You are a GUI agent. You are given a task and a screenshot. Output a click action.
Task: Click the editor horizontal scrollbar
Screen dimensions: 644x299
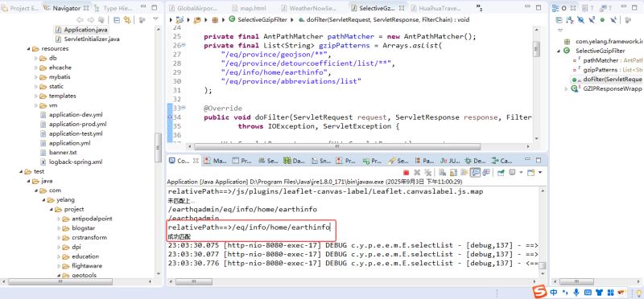(x=336, y=146)
